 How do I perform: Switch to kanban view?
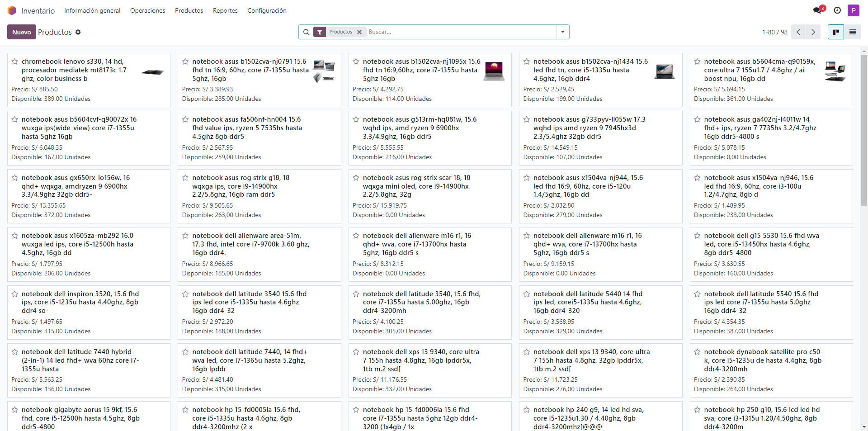835,32
